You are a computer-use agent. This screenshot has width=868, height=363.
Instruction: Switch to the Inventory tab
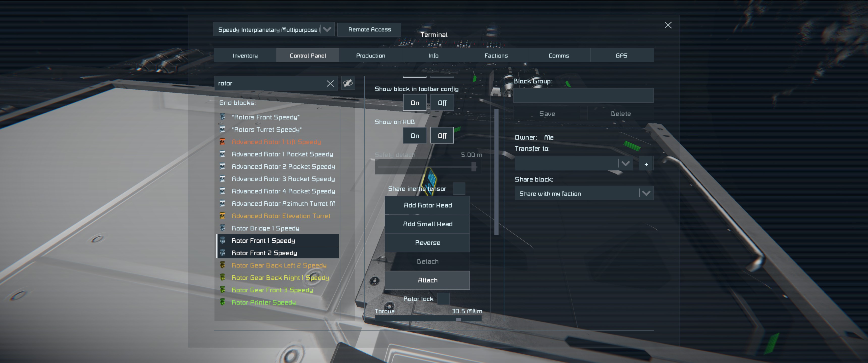click(245, 55)
